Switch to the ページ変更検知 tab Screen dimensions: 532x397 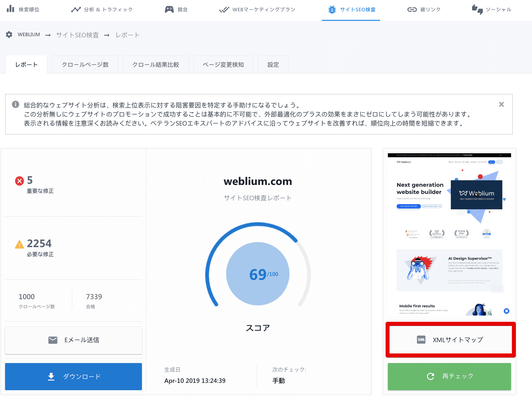pyautogui.click(x=223, y=64)
